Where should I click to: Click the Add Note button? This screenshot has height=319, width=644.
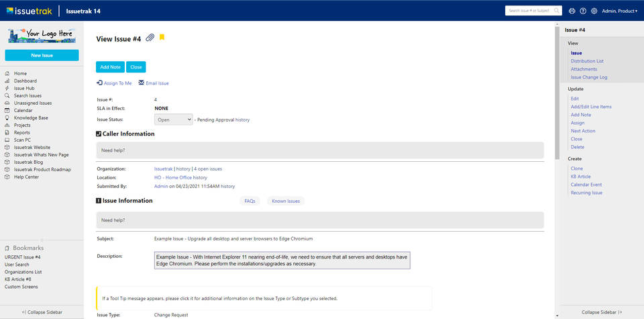110,67
